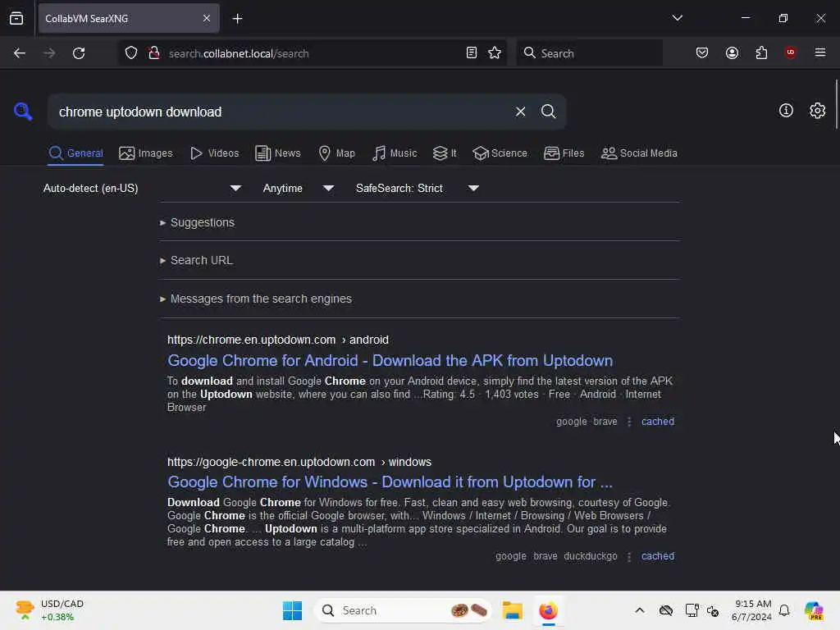Image resolution: width=840 pixels, height=630 pixels.
Task: Open the Pocket save icon
Action: coord(702,53)
